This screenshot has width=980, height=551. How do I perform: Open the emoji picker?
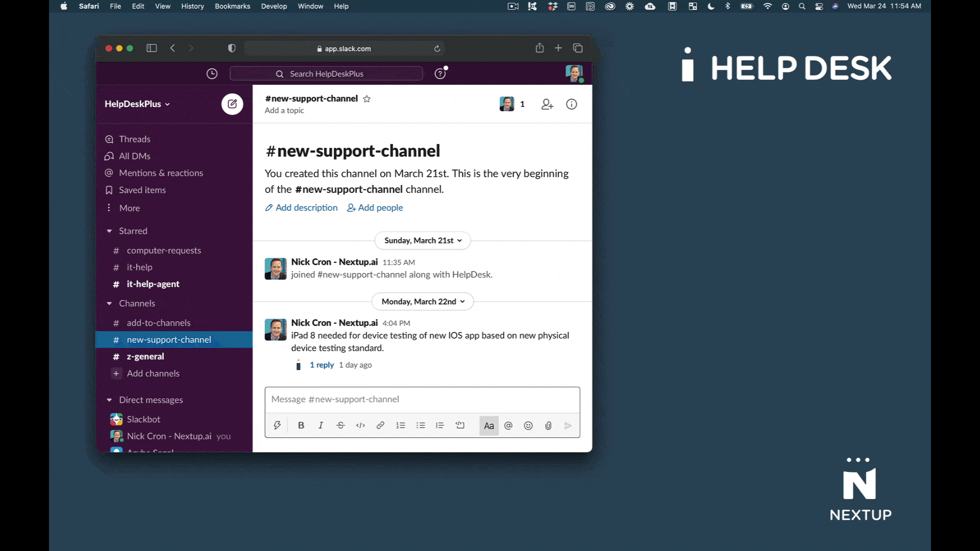[528, 425]
